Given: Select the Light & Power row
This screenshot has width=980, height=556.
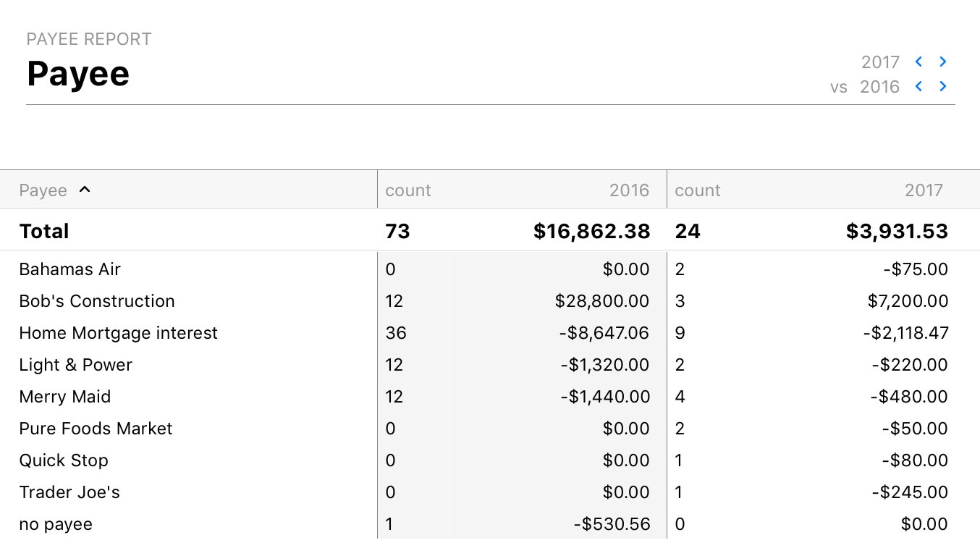Looking at the screenshot, I should 76,365.
